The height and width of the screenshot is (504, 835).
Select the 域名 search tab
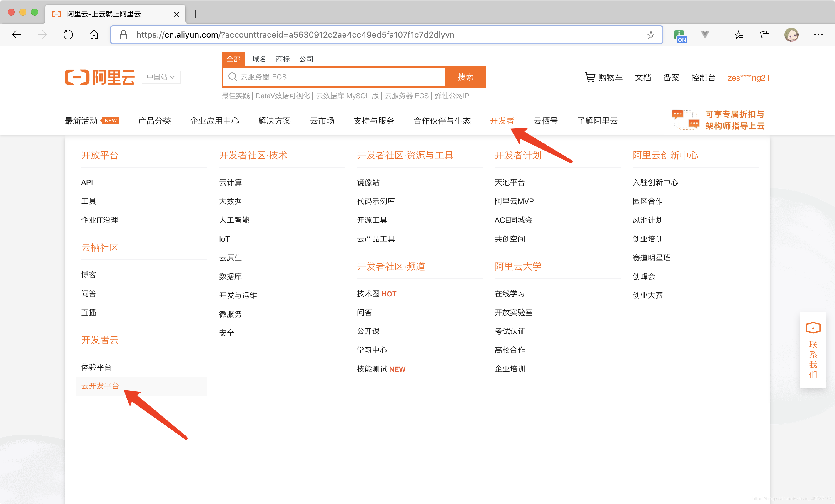(259, 59)
